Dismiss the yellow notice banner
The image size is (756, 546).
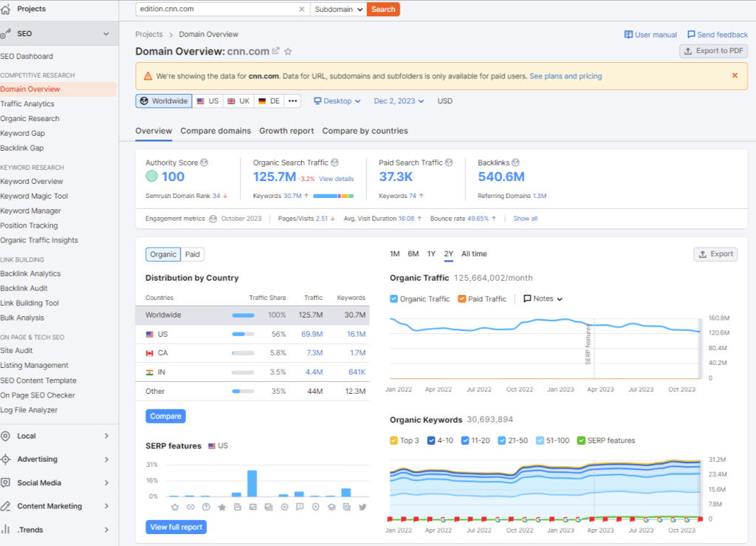[735, 75]
